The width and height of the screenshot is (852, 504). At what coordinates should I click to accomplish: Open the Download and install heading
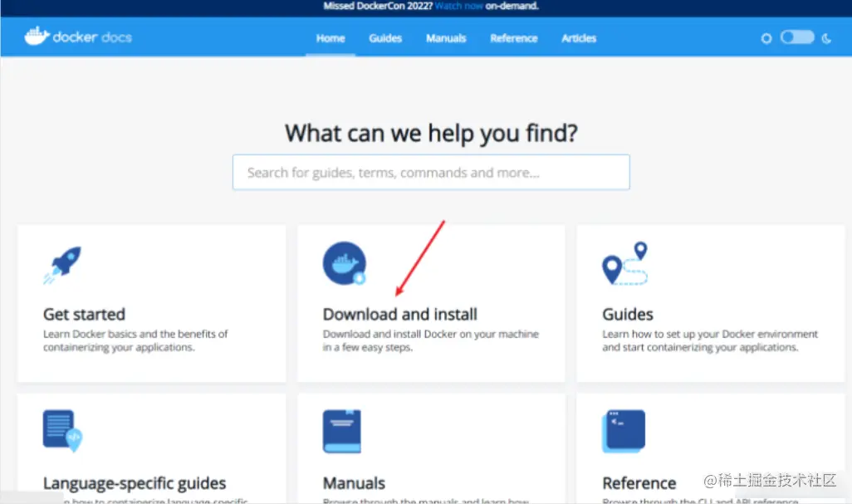click(x=400, y=315)
